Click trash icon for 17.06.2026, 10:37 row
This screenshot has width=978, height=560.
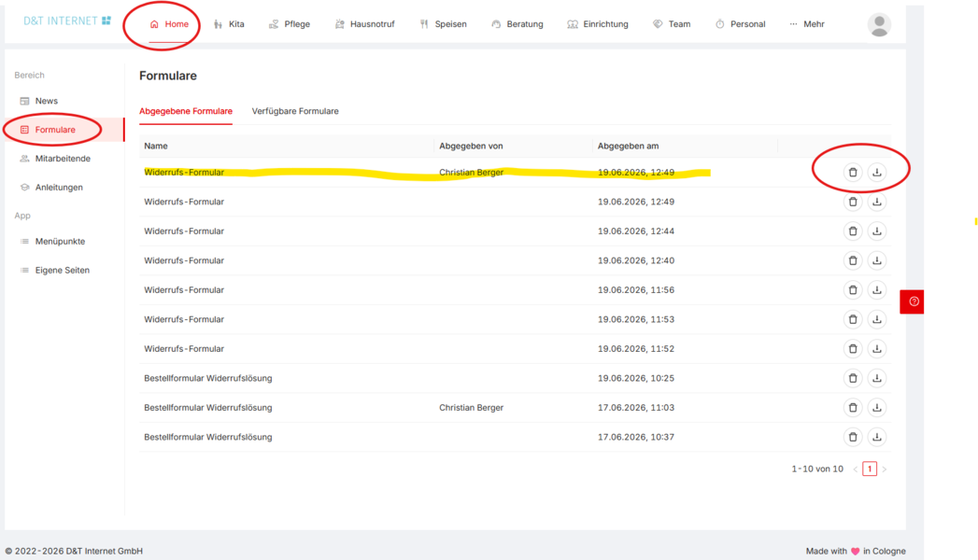853,437
